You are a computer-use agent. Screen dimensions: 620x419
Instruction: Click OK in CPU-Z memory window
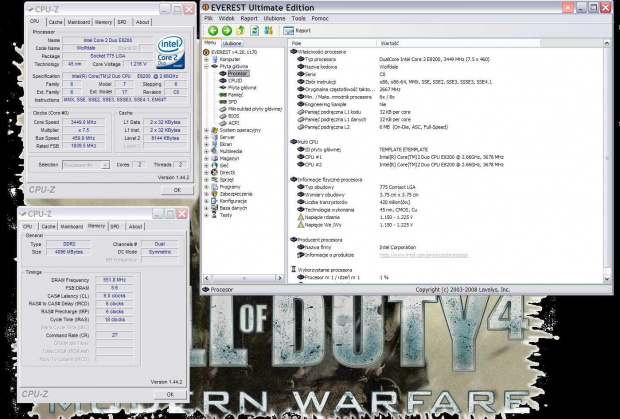170,394
